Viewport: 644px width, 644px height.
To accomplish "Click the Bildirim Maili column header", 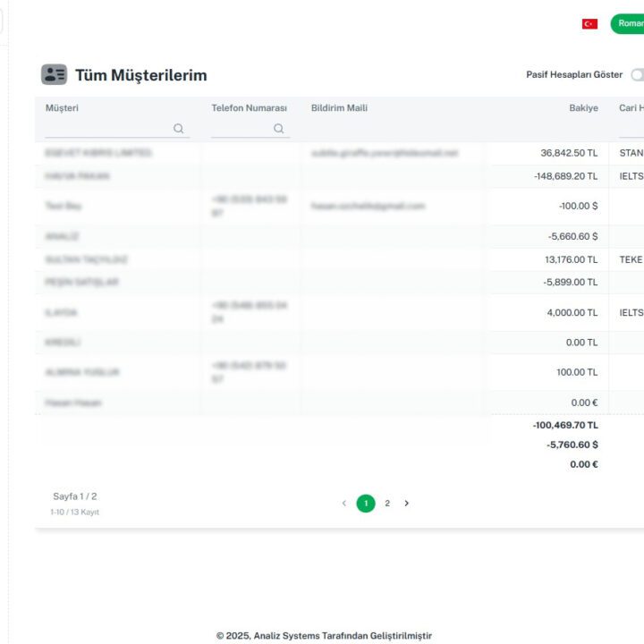I will (339, 108).
